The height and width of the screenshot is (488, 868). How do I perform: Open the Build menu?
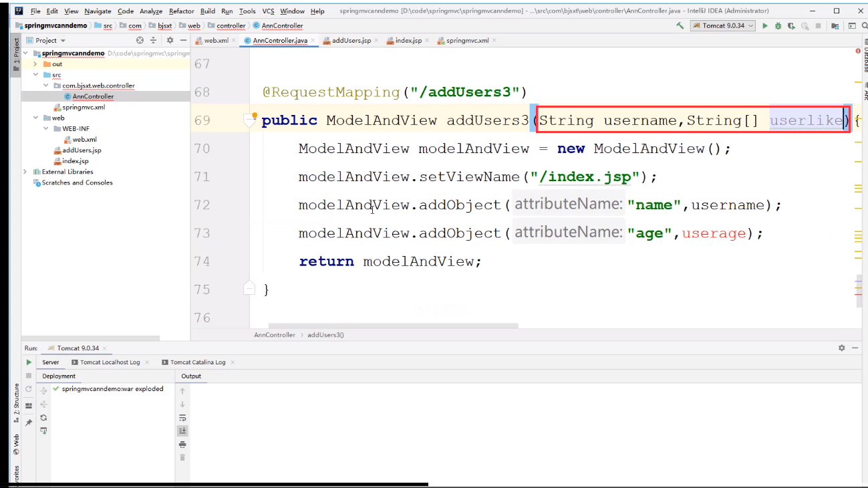tap(208, 11)
